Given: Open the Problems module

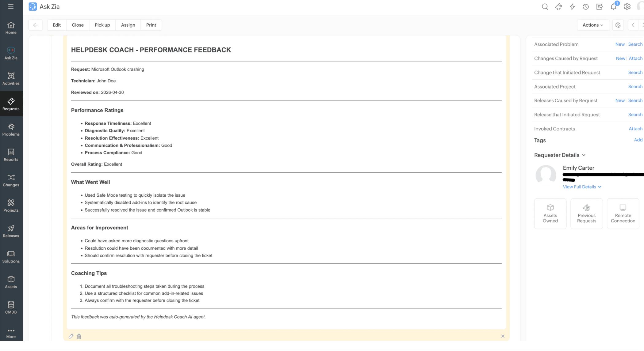Looking at the screenshot, I should click(11, 130).
